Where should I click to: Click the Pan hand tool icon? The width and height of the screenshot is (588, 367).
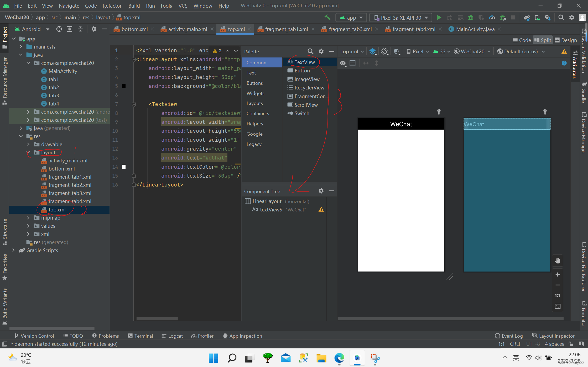point(558,260)
